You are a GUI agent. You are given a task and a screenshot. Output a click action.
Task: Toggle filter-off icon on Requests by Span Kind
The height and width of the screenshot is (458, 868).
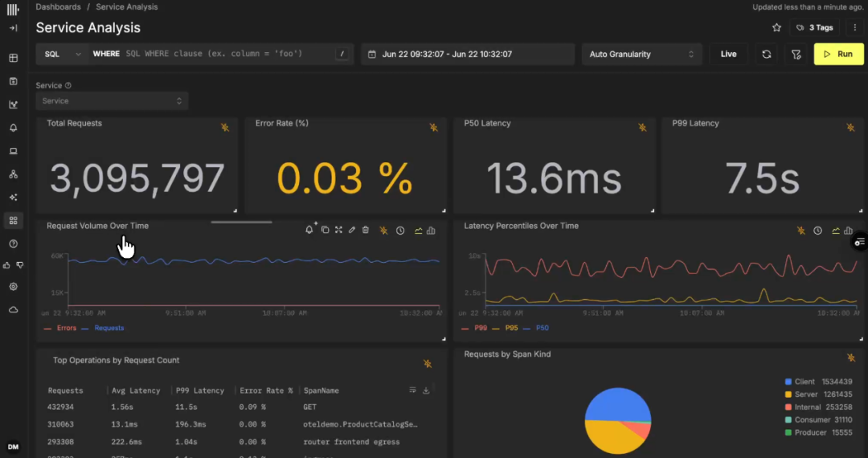tap(851, 358)
